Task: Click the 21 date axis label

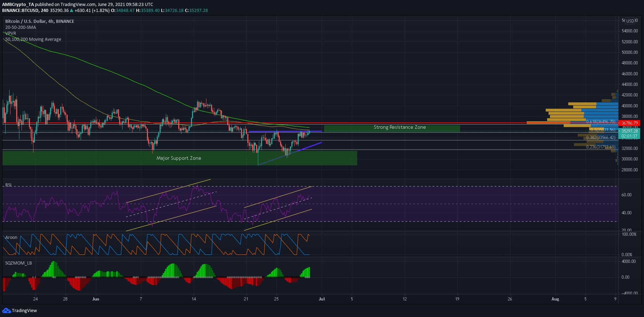Action: pyautogui.click(x=246, y=299)
